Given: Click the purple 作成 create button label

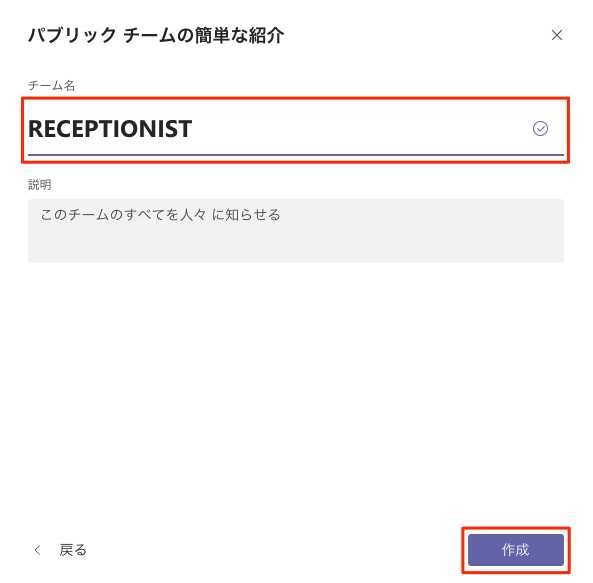Looking at the screenshot, I should point(515,550).
